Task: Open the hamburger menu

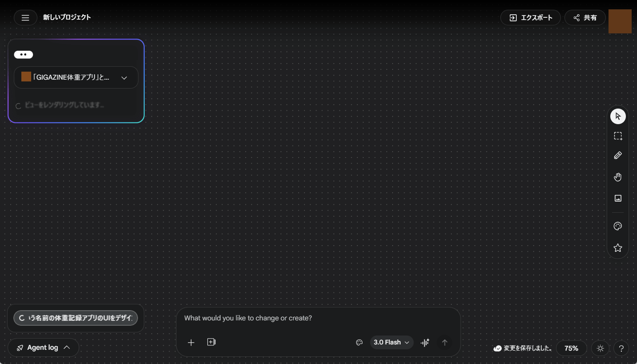Action: point(25,18)
